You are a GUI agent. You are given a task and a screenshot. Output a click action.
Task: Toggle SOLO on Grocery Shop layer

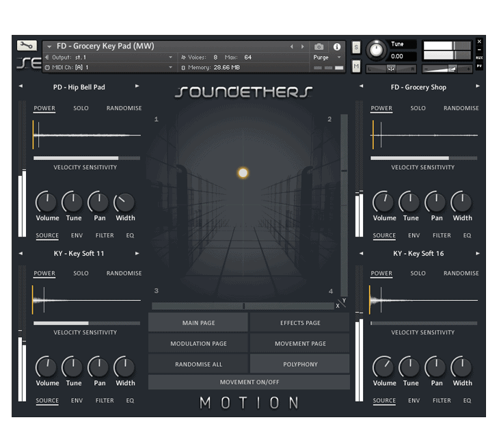[418, 108]
